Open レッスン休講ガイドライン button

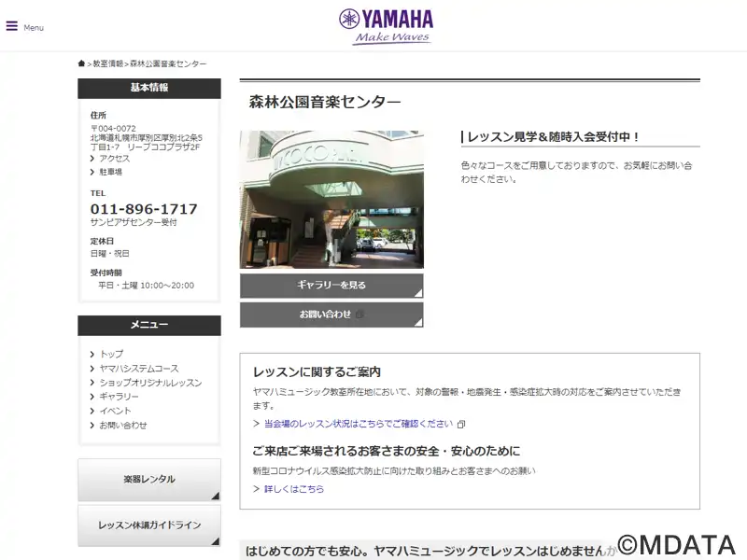coord(149,525)
